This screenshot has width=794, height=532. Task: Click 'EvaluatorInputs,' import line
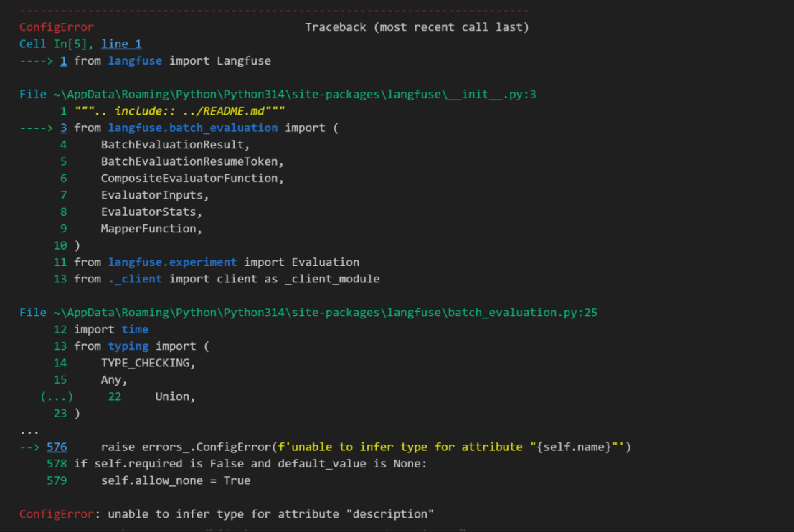click(x=155, y=195)
